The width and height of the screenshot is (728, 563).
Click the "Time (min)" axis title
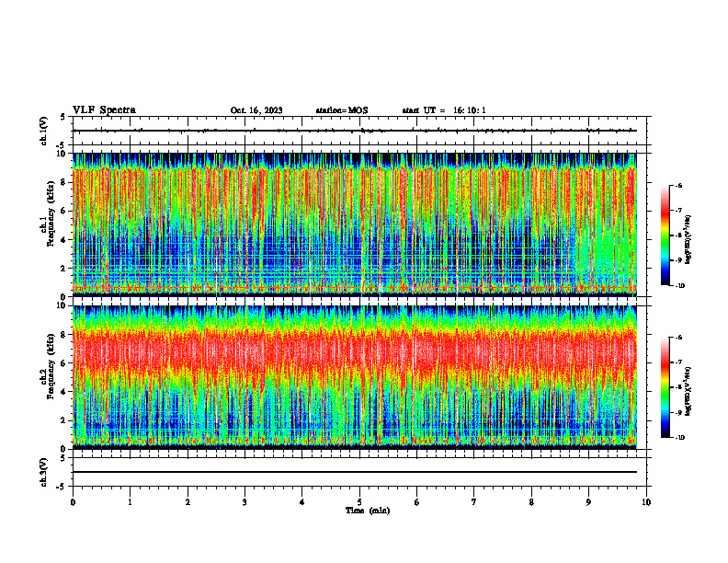pyautogui.click(x=368, y=511)
